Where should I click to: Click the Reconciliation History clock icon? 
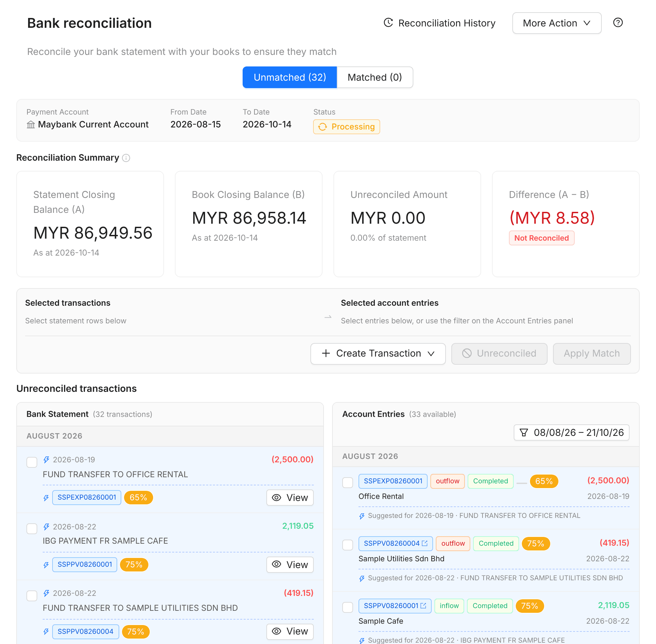[388, 23]
